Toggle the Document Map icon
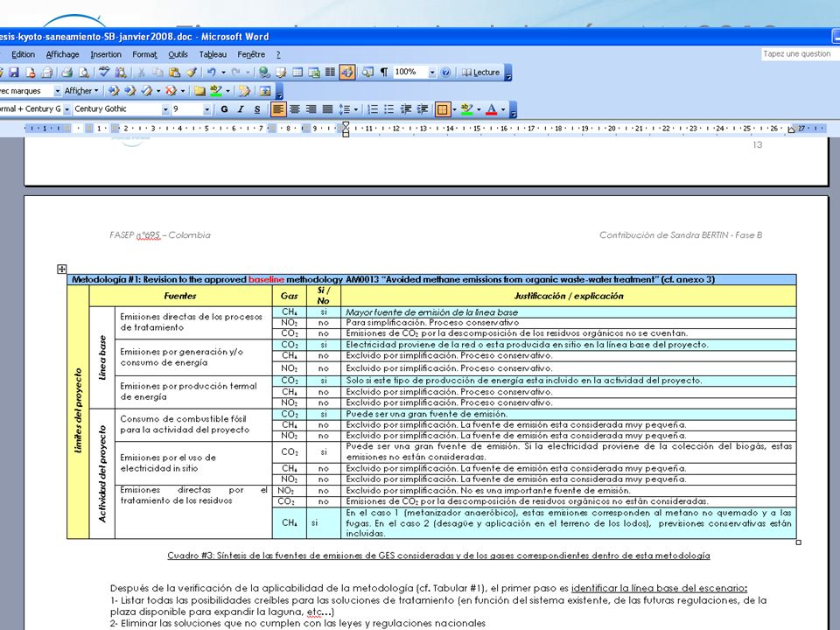This screenshot has width=840, height=630. [x=367, y=73]
